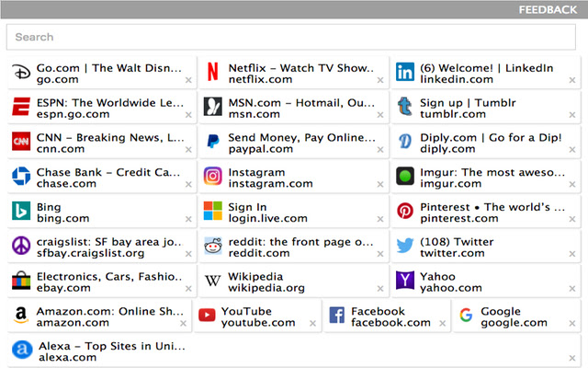Close the go.com tile
Screen dimensions: 588x368
pyautogui.click(x=188, y=80)
